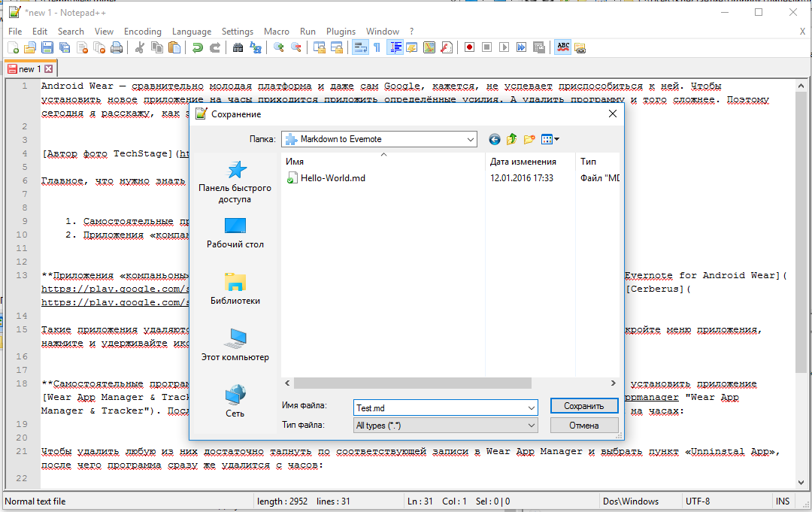Click the Paste clipboard icon
The height and width of the screenshot is (512, 812).
click(174, 47)
